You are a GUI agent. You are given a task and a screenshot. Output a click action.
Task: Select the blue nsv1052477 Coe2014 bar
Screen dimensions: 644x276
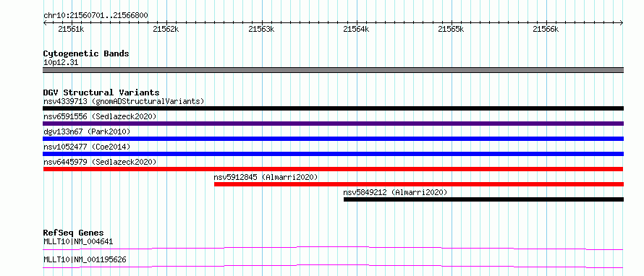tap(333, 154)
